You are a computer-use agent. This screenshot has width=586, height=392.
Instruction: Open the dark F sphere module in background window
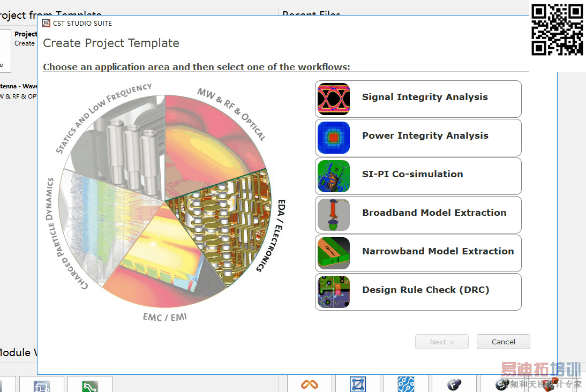(x=454, y=384)
